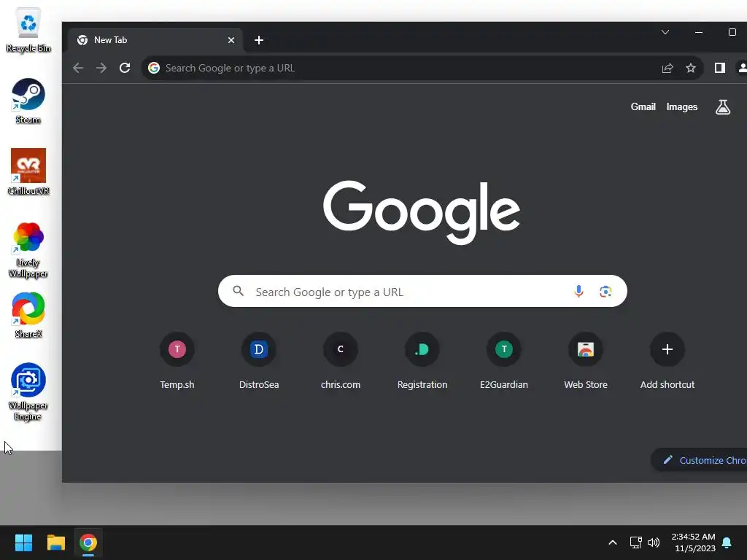Click the Customize Chrome button
This screenshot has width=747, height=560.
point(700,460)
